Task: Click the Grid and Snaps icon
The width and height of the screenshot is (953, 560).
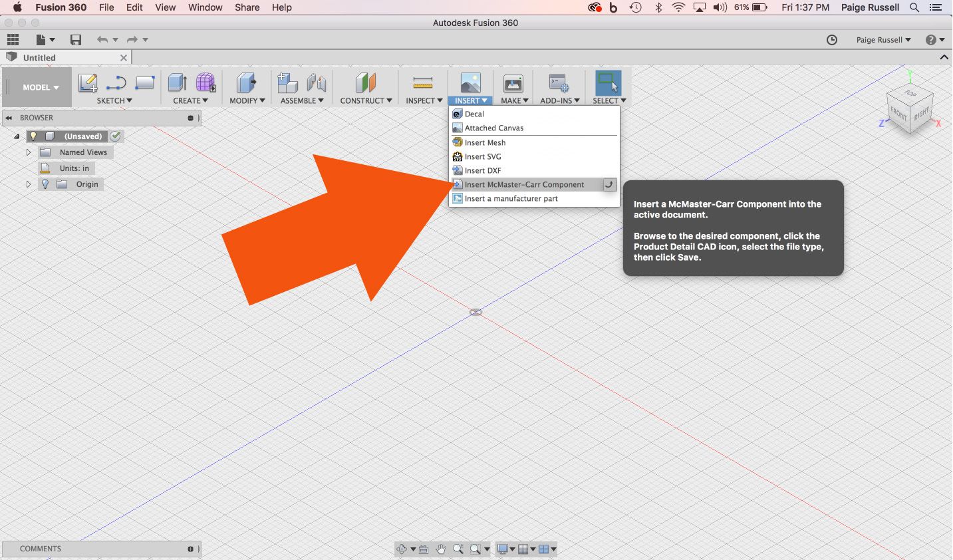Action: click(523, 549)
